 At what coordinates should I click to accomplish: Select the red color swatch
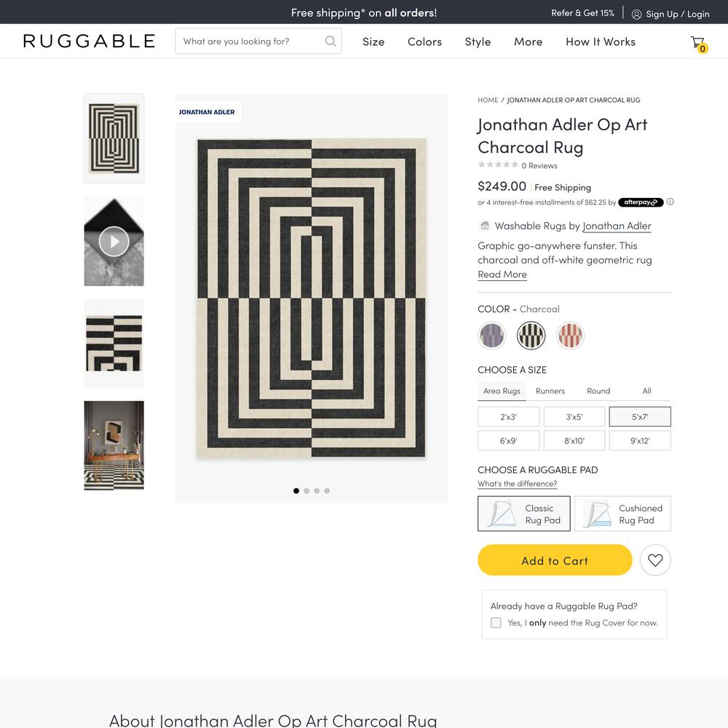[x=570, y=335]
